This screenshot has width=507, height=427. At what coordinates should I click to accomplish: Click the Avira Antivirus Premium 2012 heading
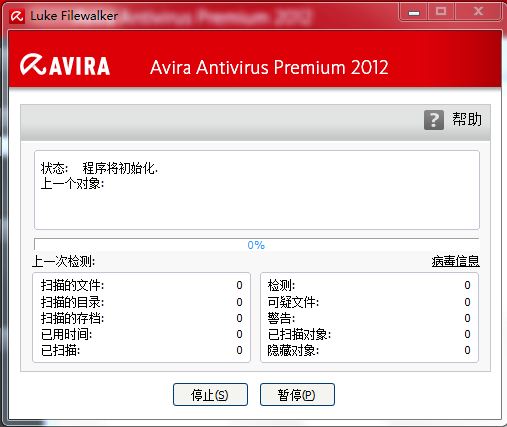point(269,67)
